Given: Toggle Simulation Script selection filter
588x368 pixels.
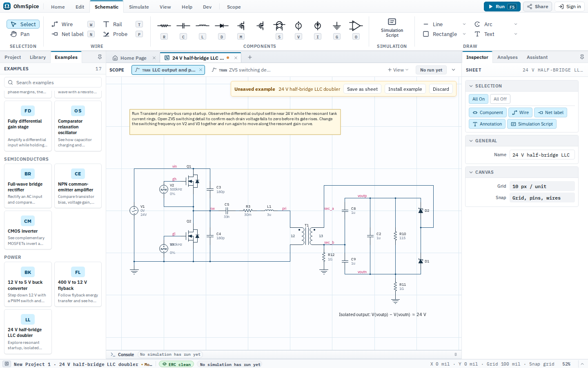Looking at the screenshot, I should [x=532, y=124].
